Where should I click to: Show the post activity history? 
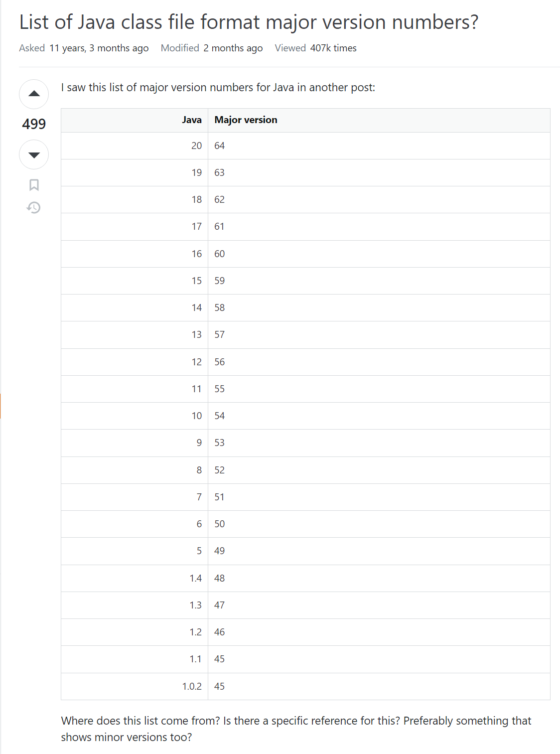34,207
